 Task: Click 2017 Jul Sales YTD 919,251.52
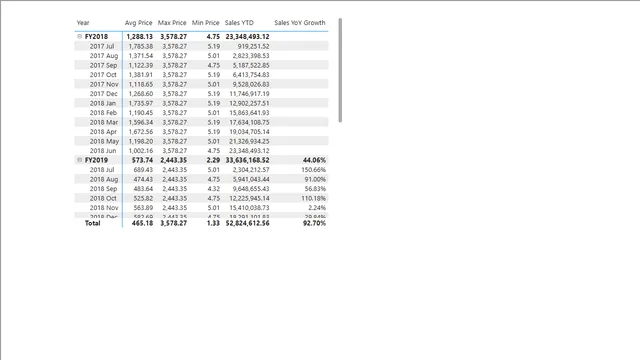(x=253, y=46)
